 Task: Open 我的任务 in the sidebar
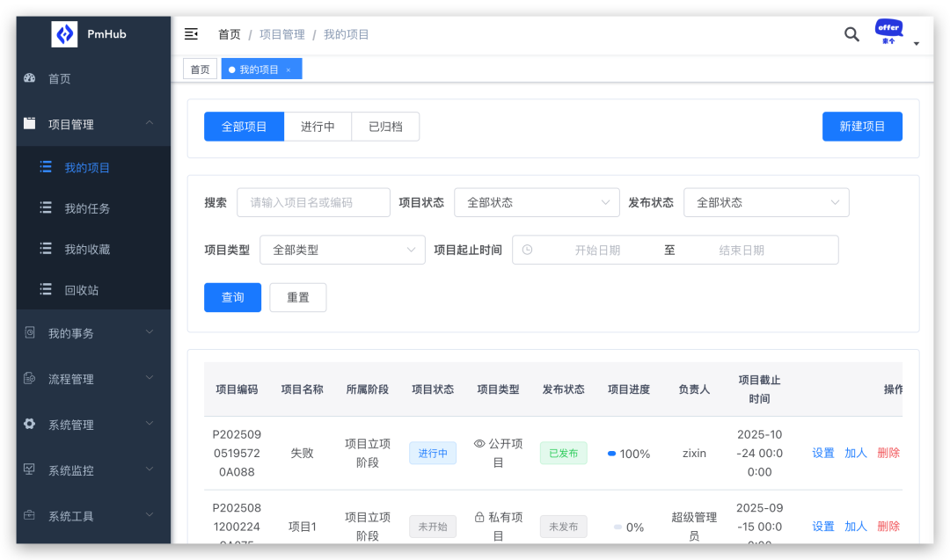point(87,208)
